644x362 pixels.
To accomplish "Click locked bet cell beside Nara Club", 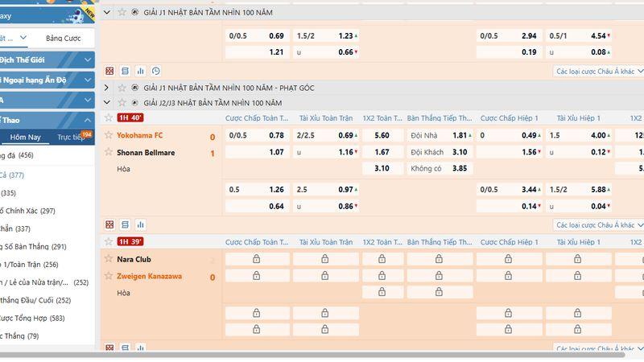I will 256,259.
